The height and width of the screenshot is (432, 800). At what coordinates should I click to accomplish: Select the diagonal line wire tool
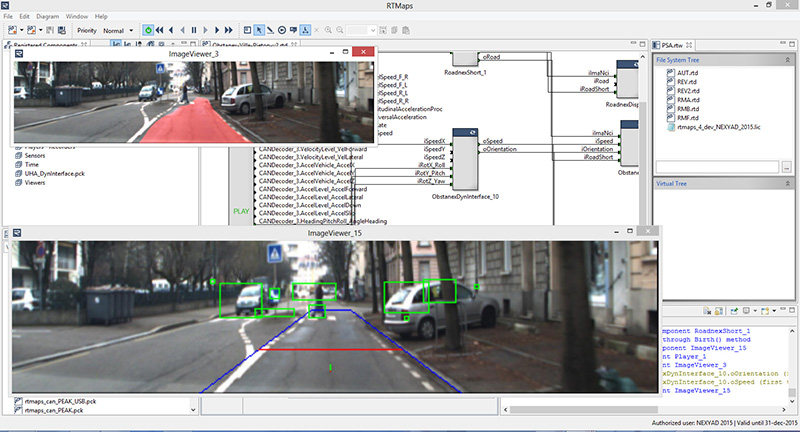tap(270, 31)
